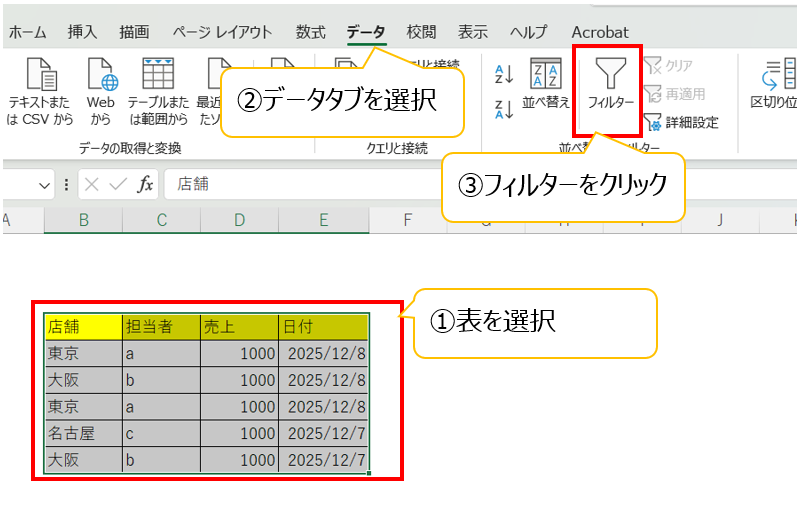This screenshot has width=804, height=505.
Task: Select the Formulas (数式) tab
Action: (310, 32)
